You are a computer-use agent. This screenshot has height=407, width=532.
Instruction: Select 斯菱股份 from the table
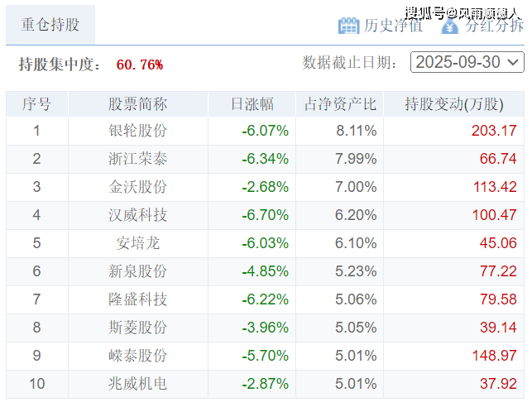point(137,328)
